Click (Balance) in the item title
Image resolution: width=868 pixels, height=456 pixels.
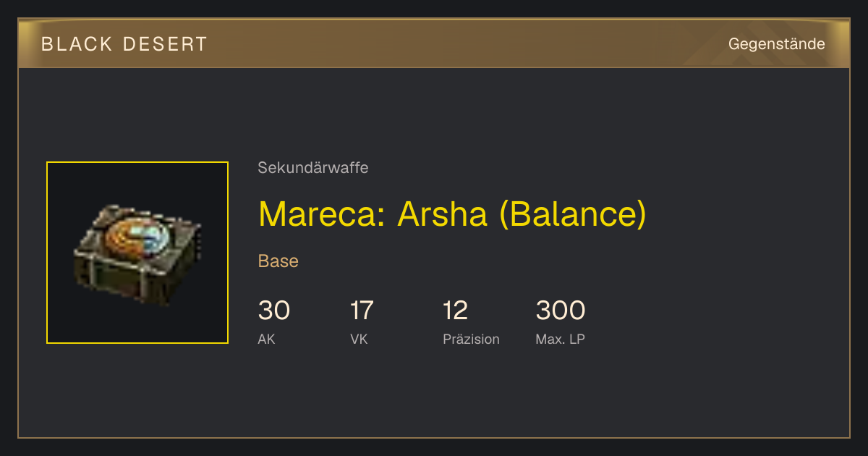click(x=573, y=214)
